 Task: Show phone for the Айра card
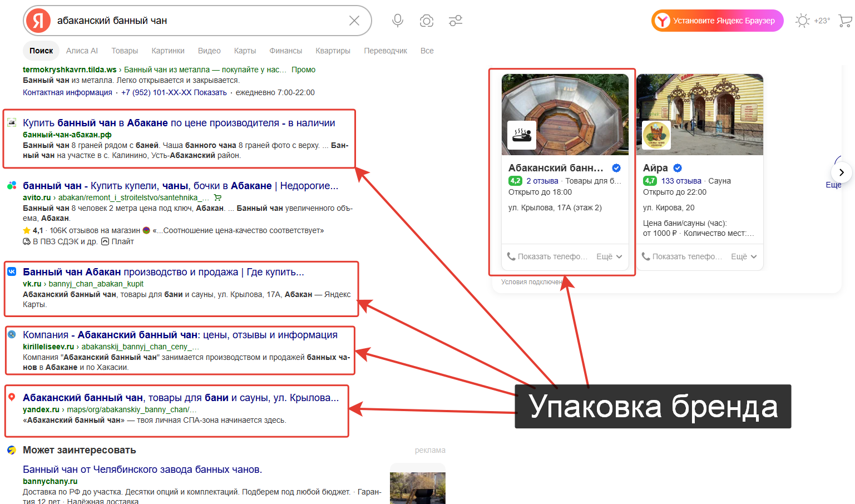point(682,256)
